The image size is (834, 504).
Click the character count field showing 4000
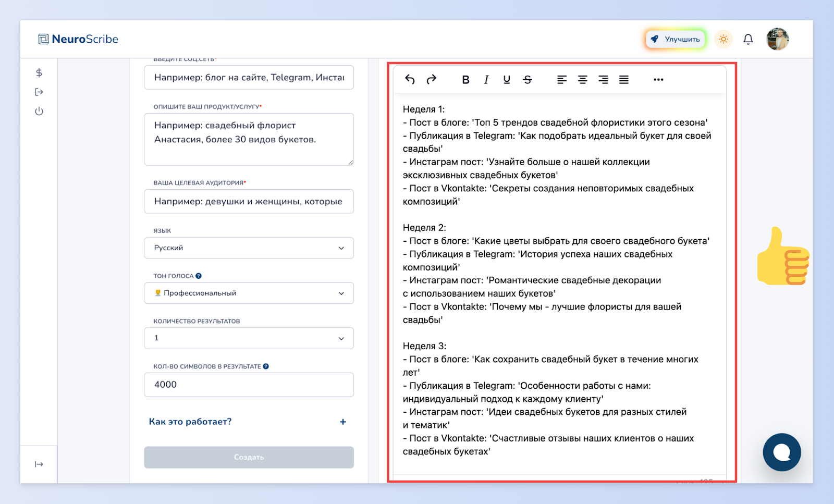(249, 385)
